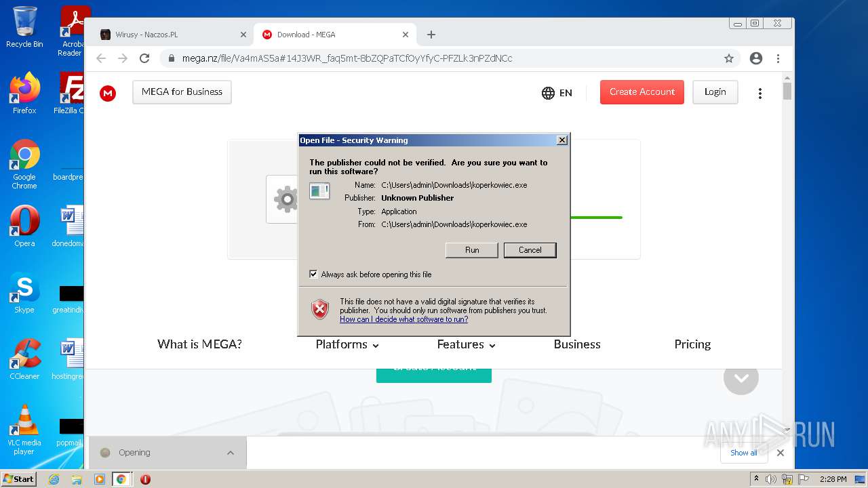Click MEGA for Business button

click(182, 92)
